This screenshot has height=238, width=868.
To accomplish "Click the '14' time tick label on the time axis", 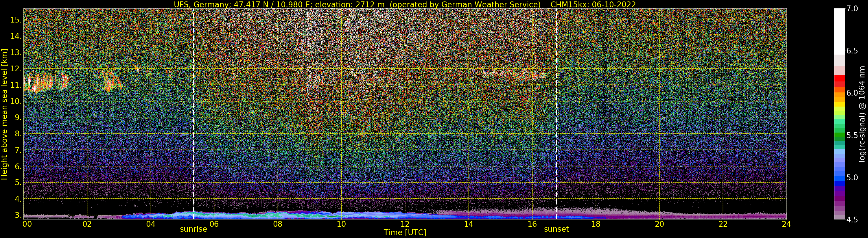I will click(468, 224).
